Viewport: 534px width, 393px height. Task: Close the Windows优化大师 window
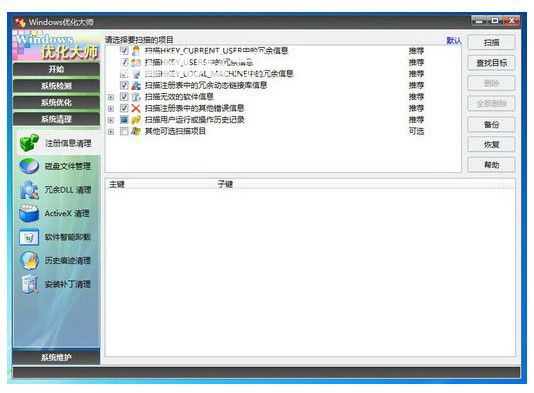(x=512, y=21)
